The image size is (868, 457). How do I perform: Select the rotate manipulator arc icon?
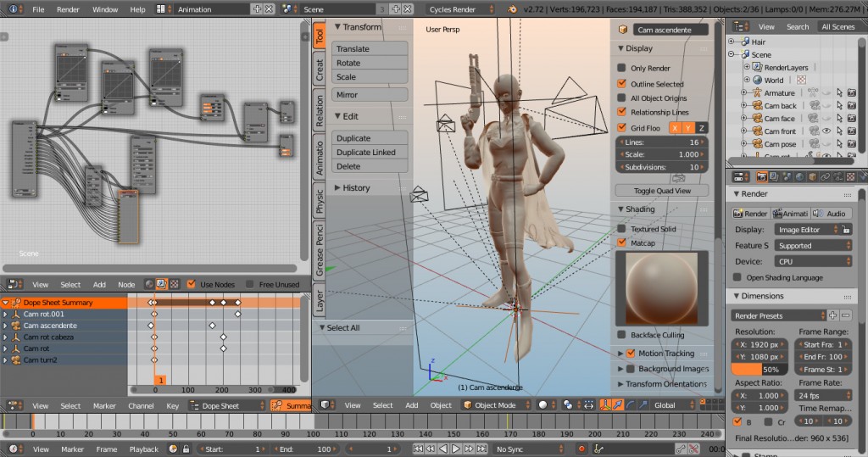631,405
